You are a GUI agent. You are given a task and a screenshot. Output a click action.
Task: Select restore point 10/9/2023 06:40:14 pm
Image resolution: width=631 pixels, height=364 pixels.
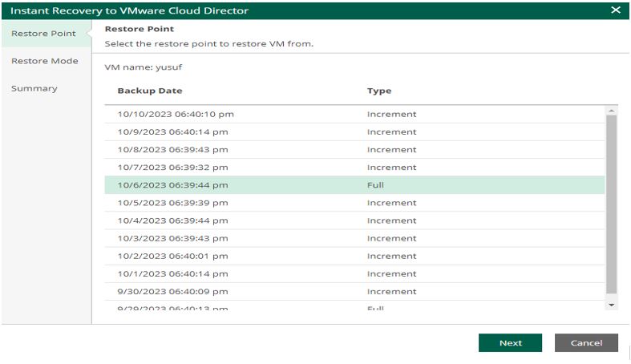[x=354, y=132]
